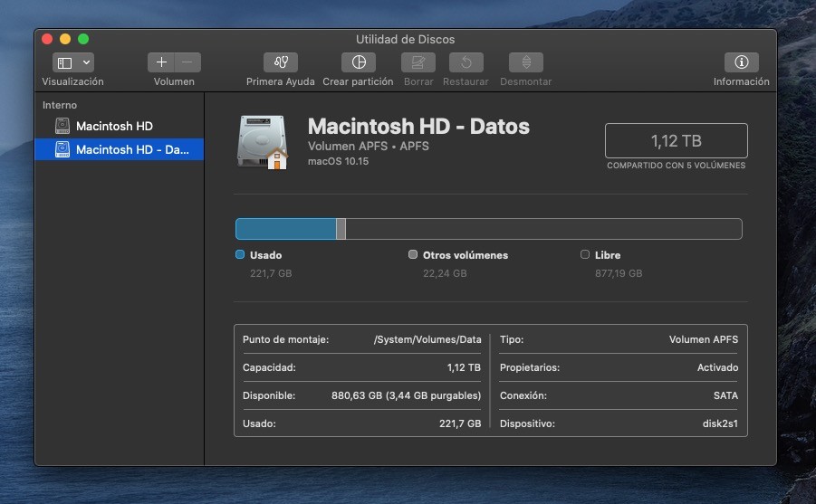Click the Restaurar restore icon
The image size is (816, 504).
point(466,62)
